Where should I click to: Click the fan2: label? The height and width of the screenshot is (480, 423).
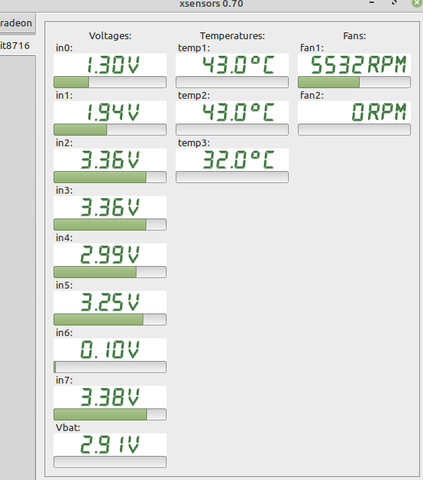[x=312, y=95]
